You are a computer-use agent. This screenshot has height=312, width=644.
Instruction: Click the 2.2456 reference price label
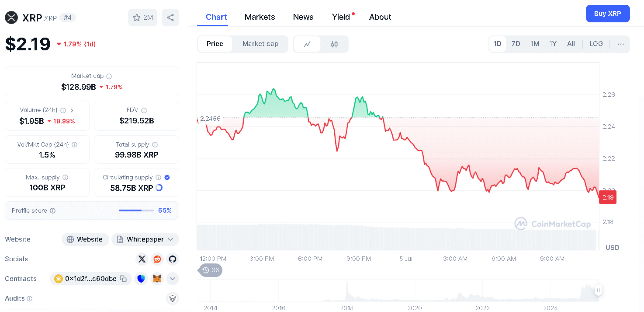coord(210,119)
